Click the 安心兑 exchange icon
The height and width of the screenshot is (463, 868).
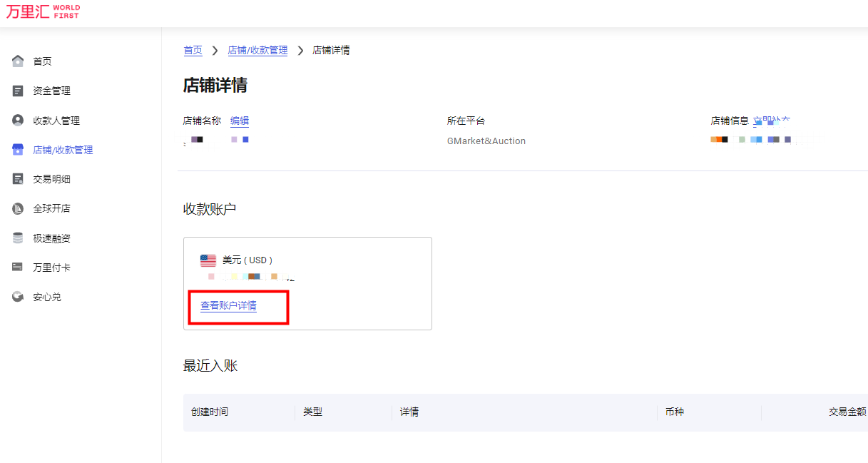point(18,296)
